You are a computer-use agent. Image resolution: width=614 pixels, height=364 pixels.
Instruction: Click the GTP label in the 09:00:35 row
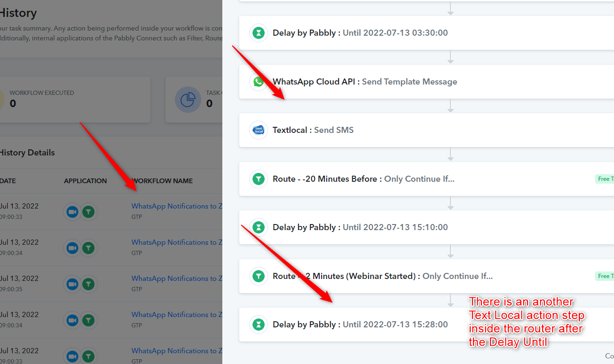pos(137,289)
